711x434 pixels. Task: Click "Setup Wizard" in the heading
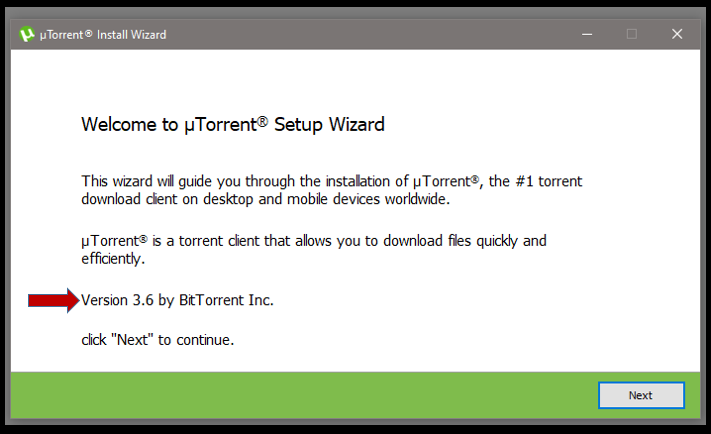click(x=336, y=125)
